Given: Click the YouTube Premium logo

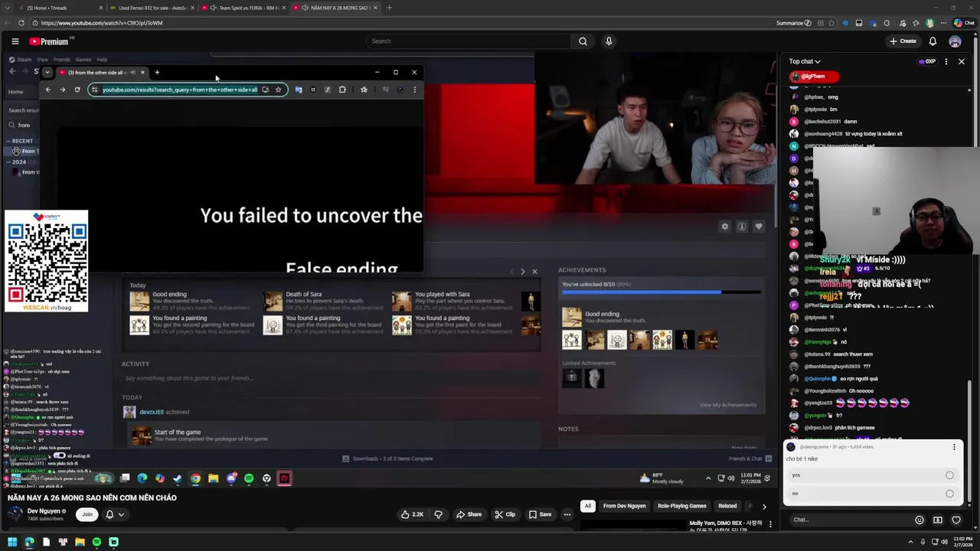Looking at the screenshot, I should (51, 41).
